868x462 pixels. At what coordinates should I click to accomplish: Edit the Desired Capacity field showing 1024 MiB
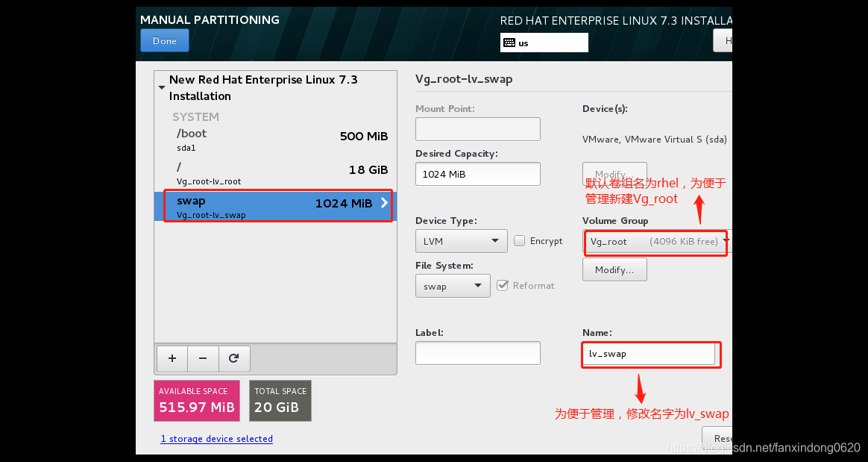pos(478,174)
